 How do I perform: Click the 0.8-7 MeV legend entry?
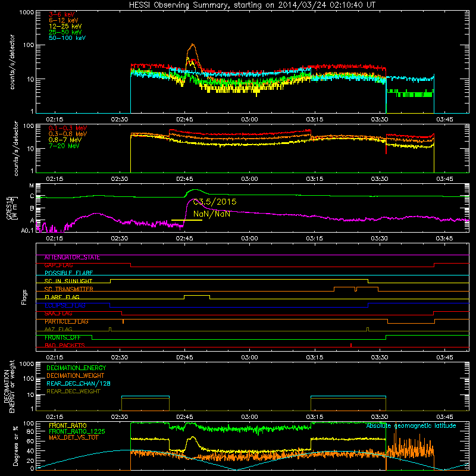65,140
